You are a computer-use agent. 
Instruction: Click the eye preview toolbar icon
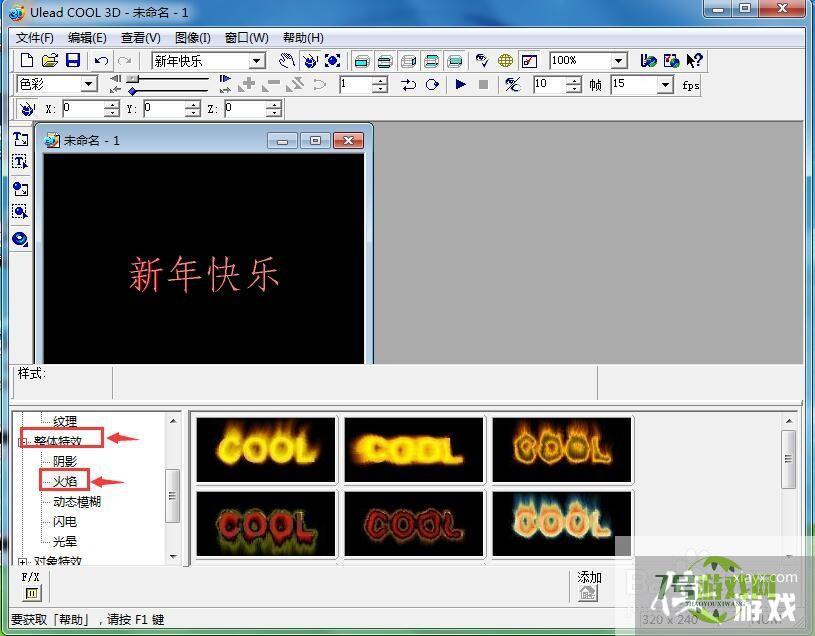(x=482, y=61)
